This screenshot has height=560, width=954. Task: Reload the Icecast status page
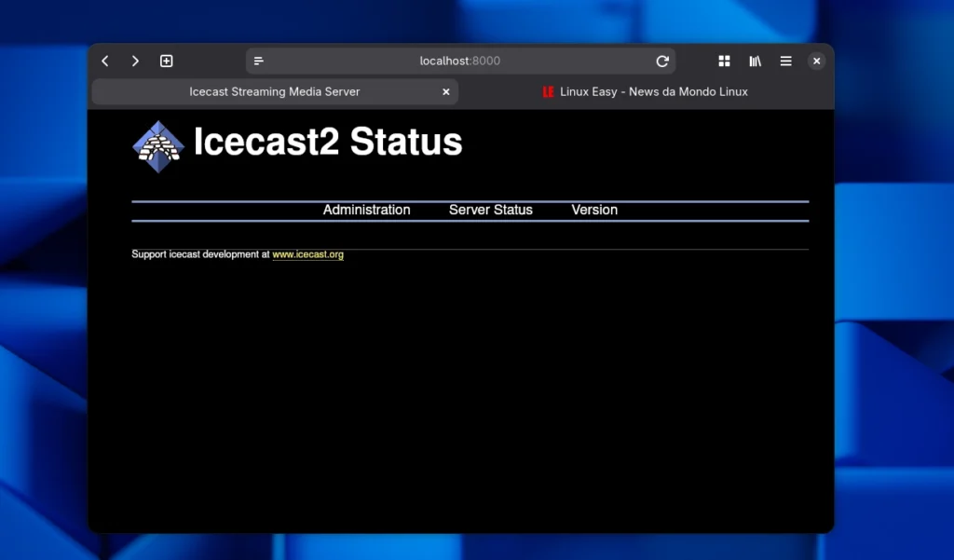[662, 61]
